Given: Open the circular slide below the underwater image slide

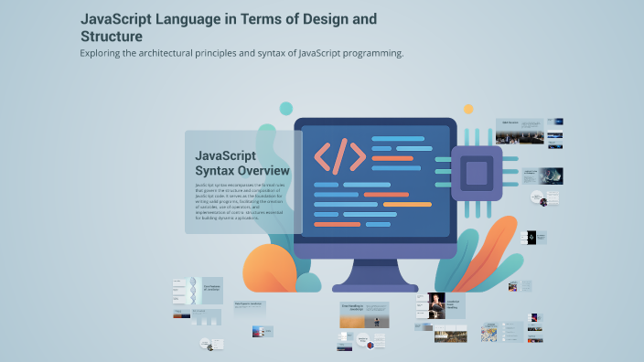Looking at the screenshot, I should [544, 198].
